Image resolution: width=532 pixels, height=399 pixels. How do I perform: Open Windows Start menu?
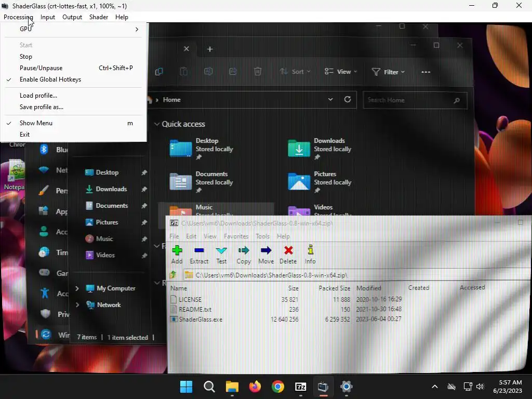(186, 387)
